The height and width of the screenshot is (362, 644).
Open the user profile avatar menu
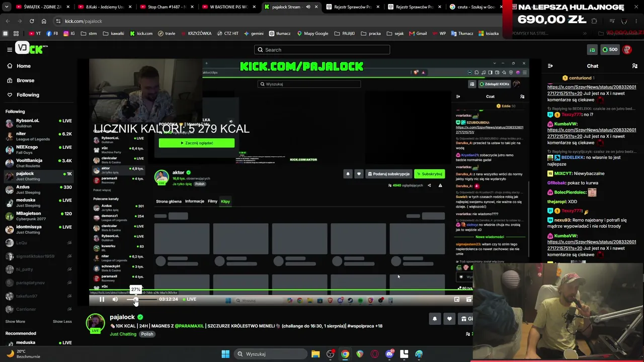627,50
